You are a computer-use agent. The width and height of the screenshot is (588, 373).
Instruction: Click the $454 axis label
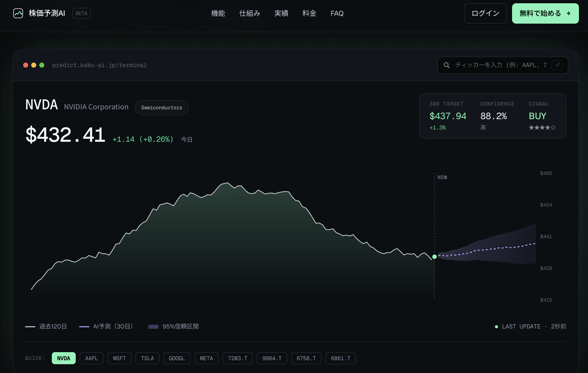546,205
